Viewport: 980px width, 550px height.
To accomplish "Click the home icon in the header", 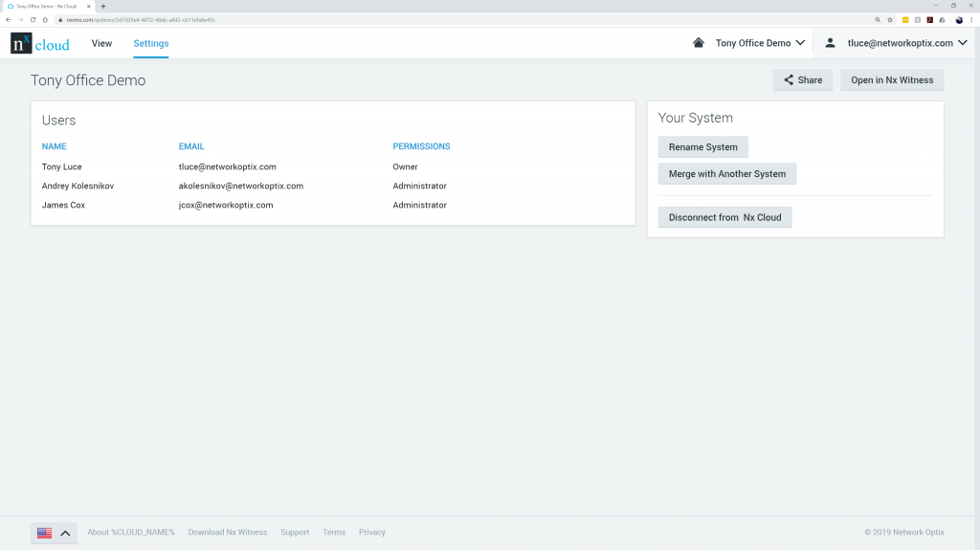I will 698,42.
